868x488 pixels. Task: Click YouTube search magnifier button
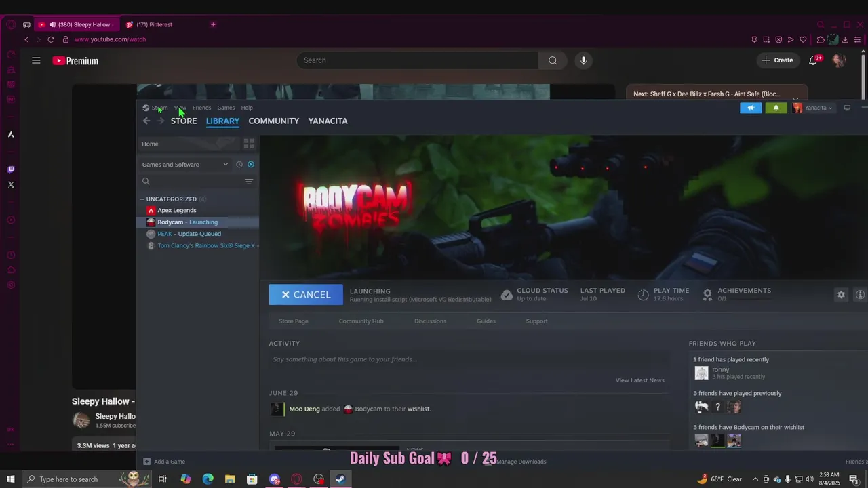(x=553, y=60)
